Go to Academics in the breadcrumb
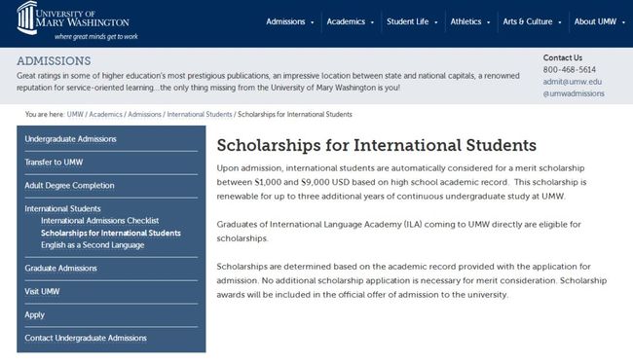 coord(105,114)
